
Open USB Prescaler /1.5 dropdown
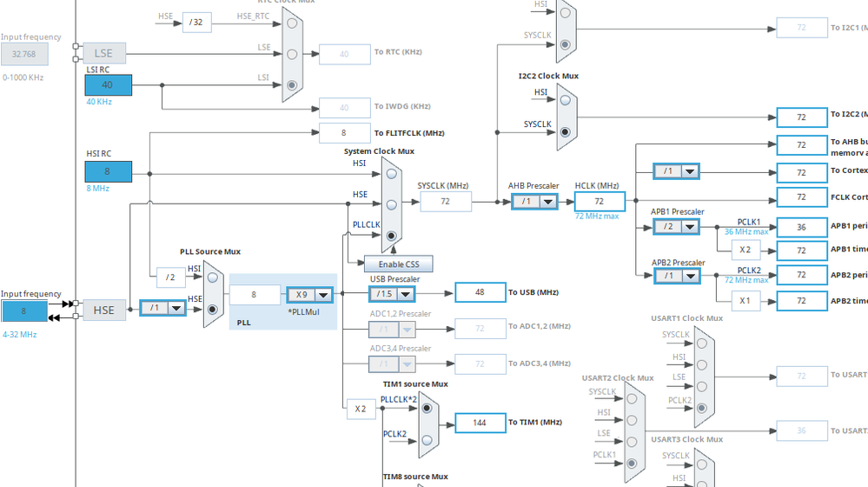point(392,294)
